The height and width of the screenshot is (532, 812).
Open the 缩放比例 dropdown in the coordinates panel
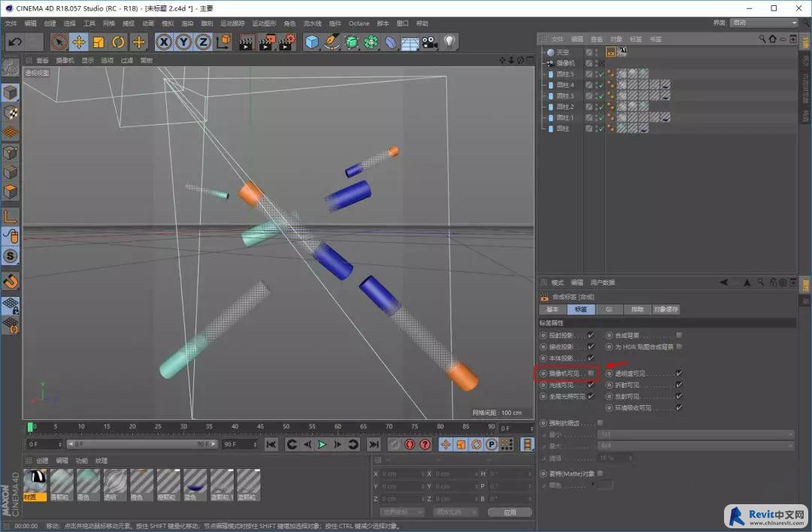coord(455,512)
